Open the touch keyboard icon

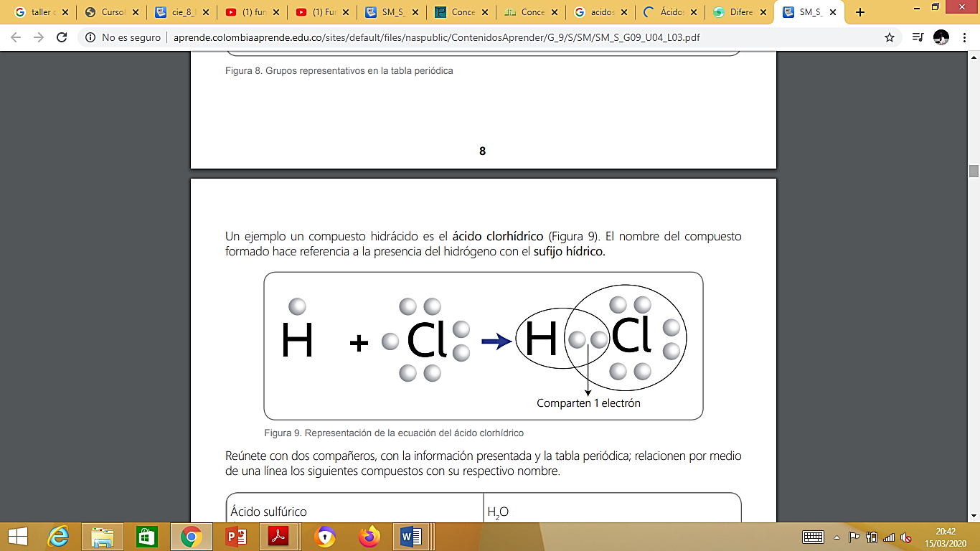pos(813,537)
